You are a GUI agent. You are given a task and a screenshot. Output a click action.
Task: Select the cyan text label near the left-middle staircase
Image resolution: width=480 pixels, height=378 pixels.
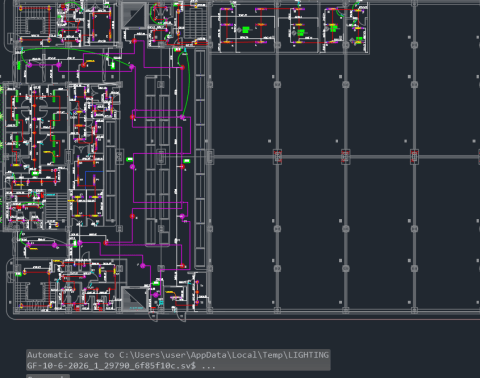click(x=50, y=195)
